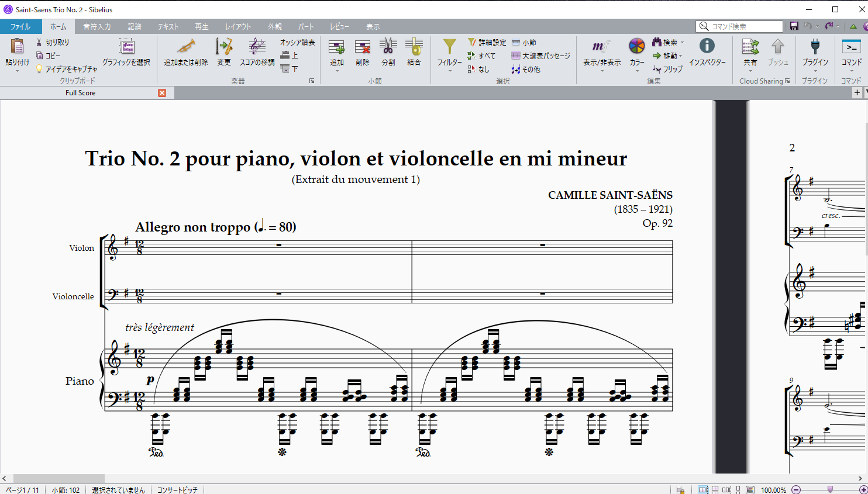Switch to the 音符入力 tab
This screenshot has height=494, width=868.
(x=97, y=26)
